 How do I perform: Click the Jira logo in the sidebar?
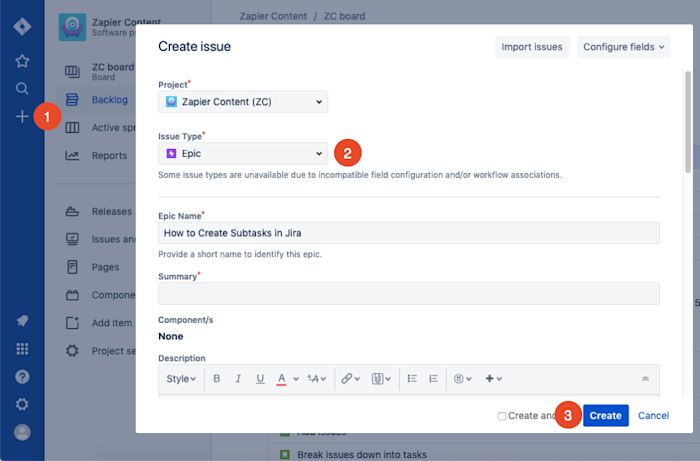coord(22,26)
